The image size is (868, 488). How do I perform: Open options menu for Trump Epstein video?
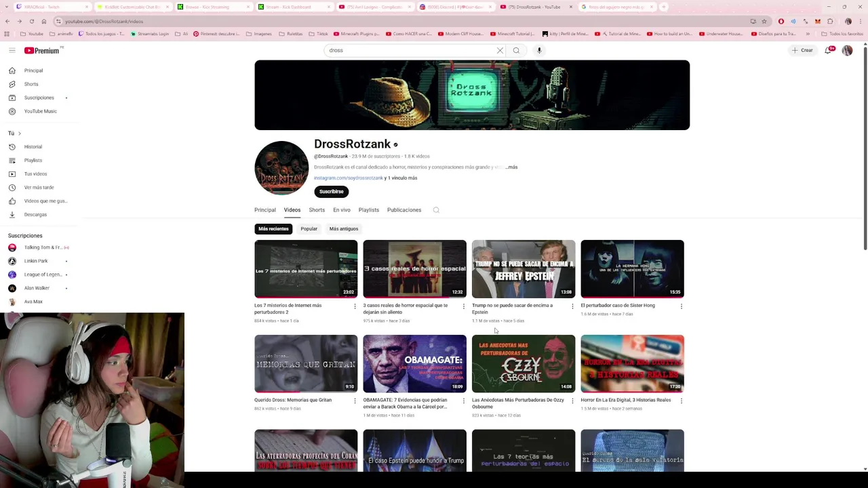(572, 306)
